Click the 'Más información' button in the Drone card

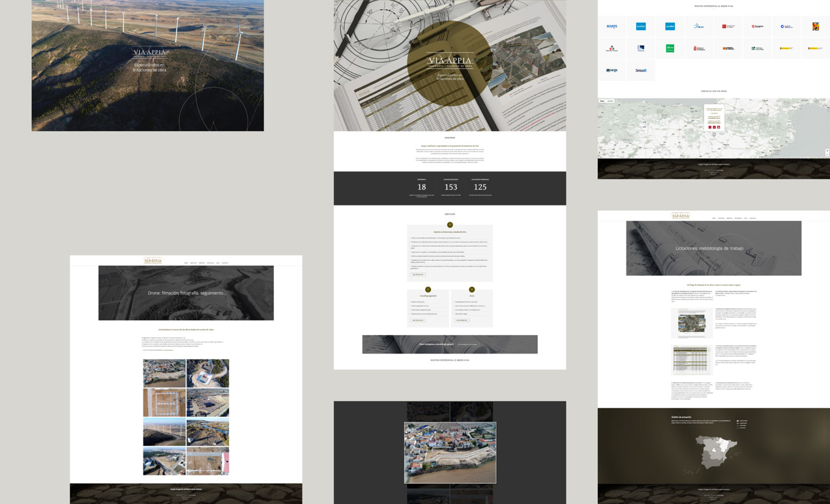462,320
